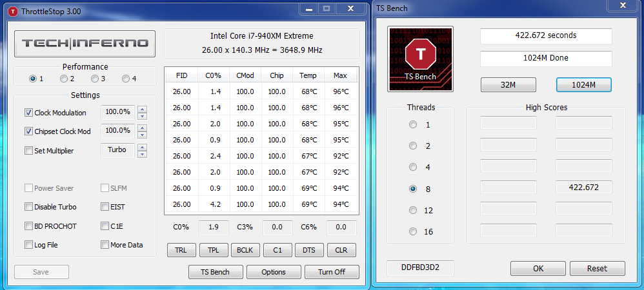Click the Turbo multiplier value field
644x290 pixels.
tap(118, 150)
